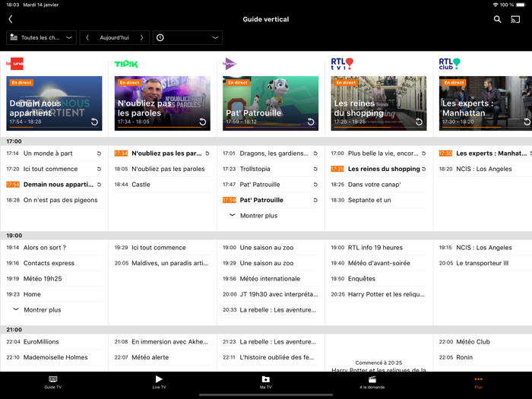Select 'L'histoire oubliée des fe...' at 22:11
This screenshot has height=399, width=532.
pyautogui.click(x=271, y=358)
